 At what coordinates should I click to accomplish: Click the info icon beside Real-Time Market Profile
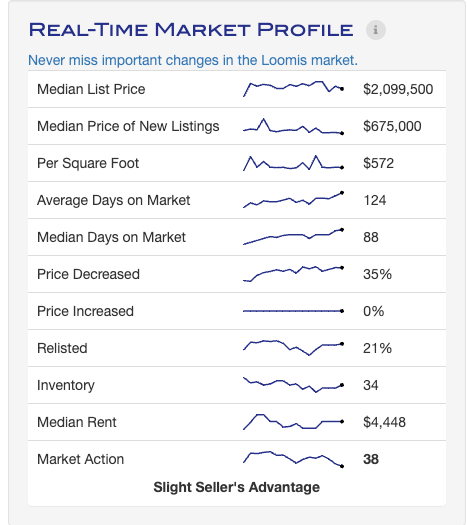tap(376, 30)
